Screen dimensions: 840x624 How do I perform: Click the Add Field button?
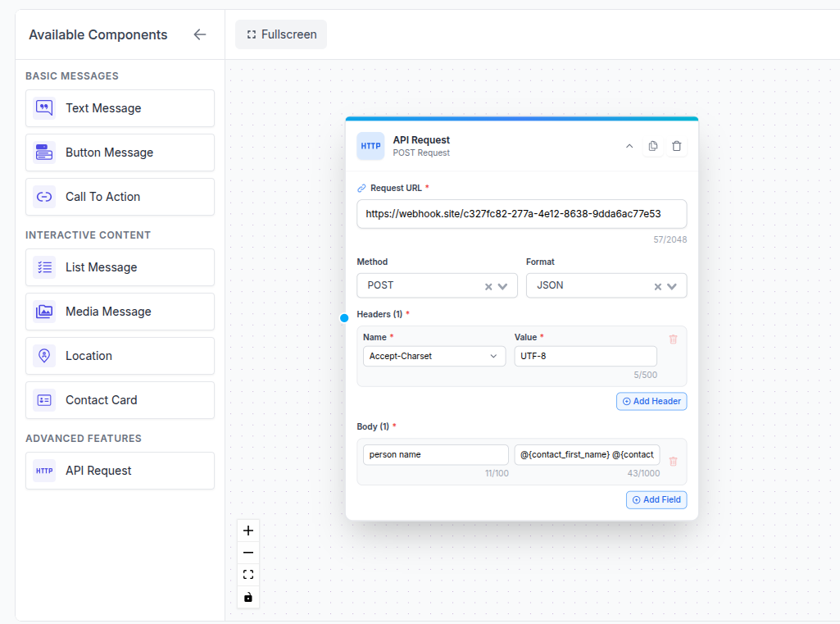pos(656,499)
